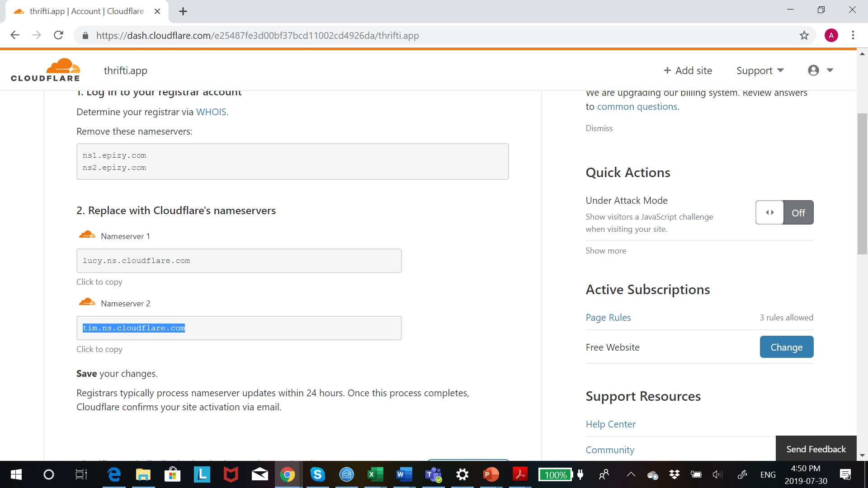Launch Microsoft Edge from taskbar

click(x=114, y=474)
